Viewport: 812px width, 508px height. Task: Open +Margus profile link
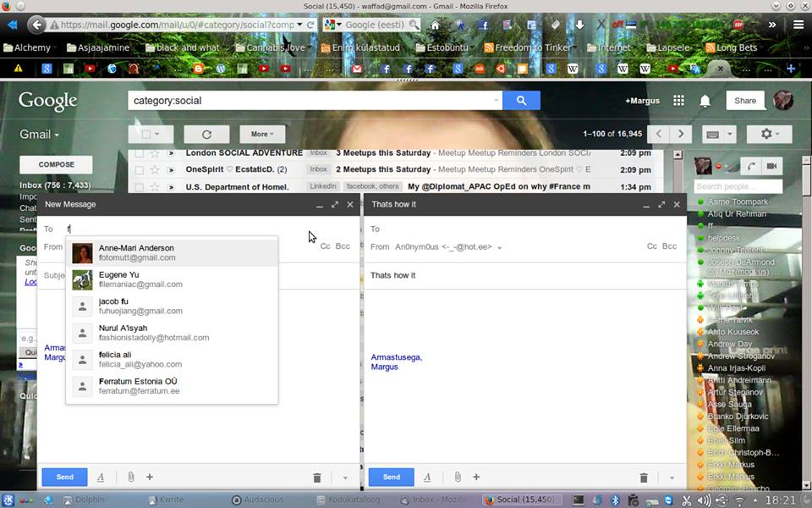pyautogui.click(x=642, y=101)
